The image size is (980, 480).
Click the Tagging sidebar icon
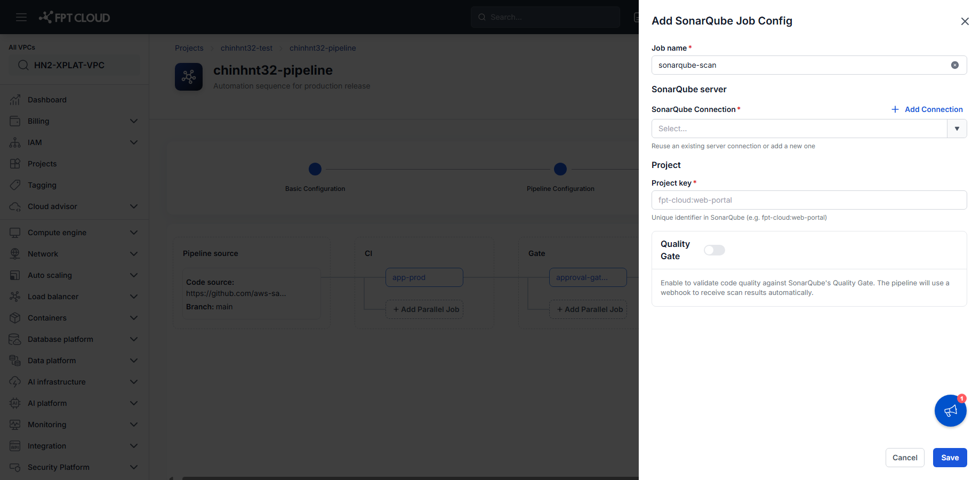pos(15,185)
